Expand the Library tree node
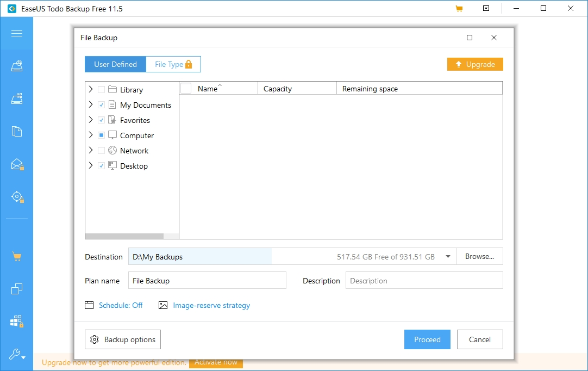 (90, 89)
